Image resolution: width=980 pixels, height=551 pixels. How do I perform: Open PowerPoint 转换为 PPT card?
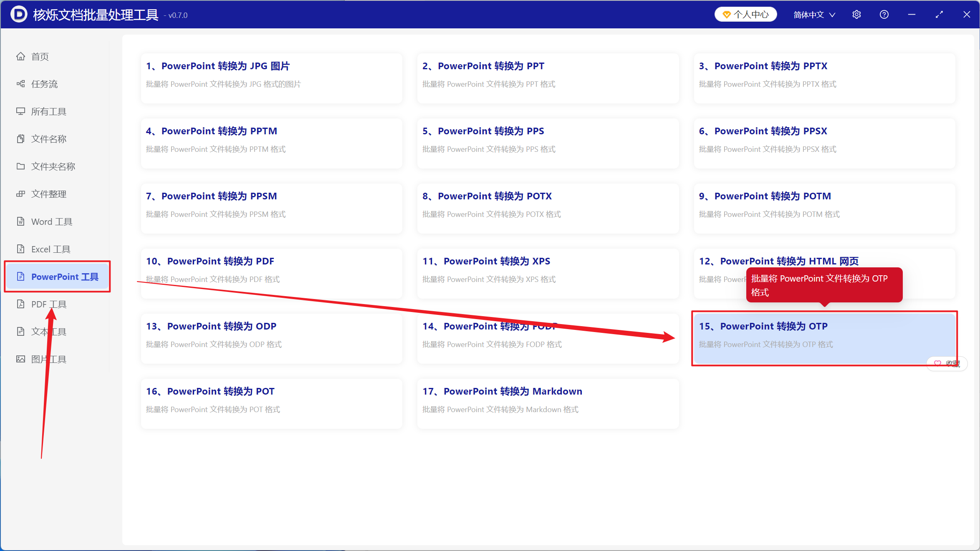548,78
